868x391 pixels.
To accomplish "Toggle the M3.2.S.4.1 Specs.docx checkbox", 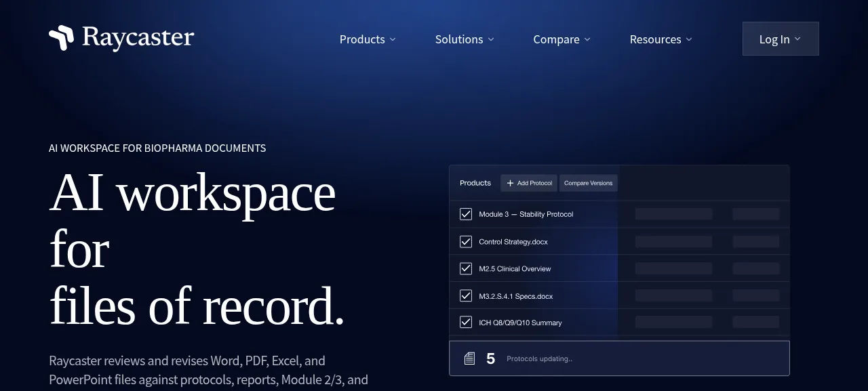I will point(466,295).
